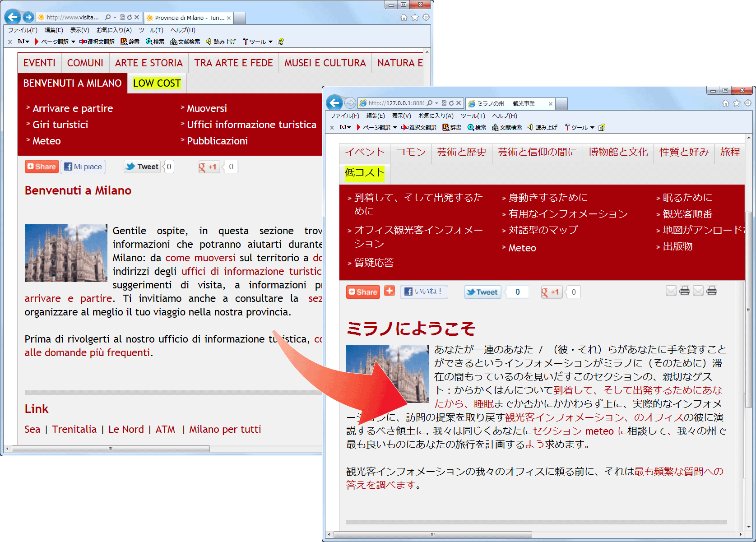Open the help icon on left translation toolbar
This screenshot has height=542, width=756.
[280, 42]
